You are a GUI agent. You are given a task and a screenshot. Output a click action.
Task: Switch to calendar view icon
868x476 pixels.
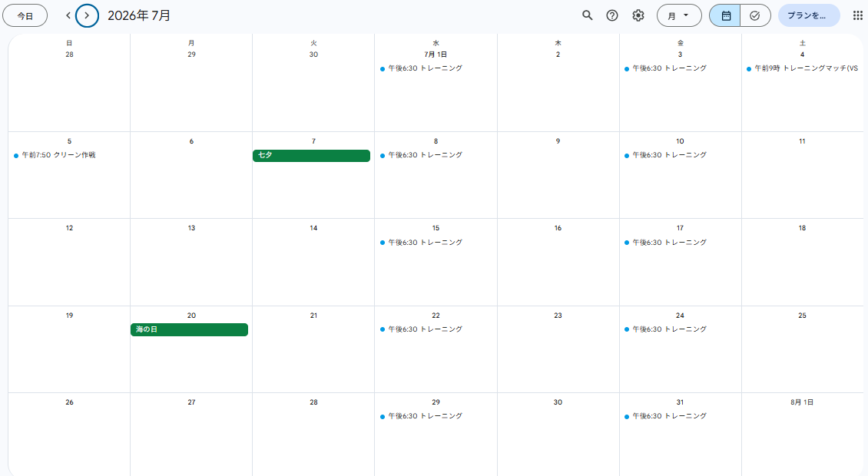[x=725, y=15]
